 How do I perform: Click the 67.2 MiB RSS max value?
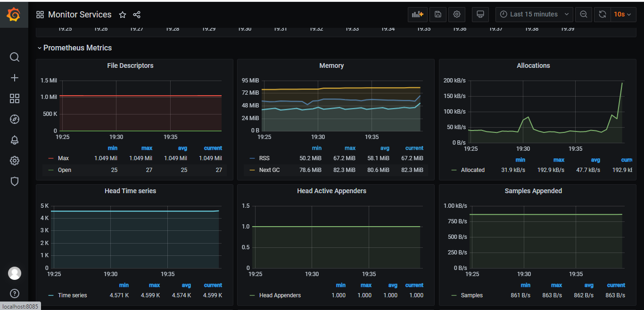coord(345,158)
